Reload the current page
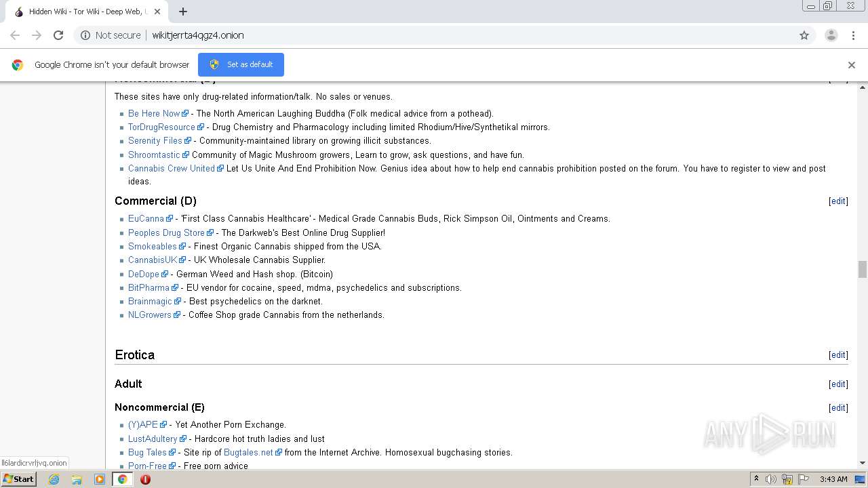 pyautogui.click(x=58, y=35)
